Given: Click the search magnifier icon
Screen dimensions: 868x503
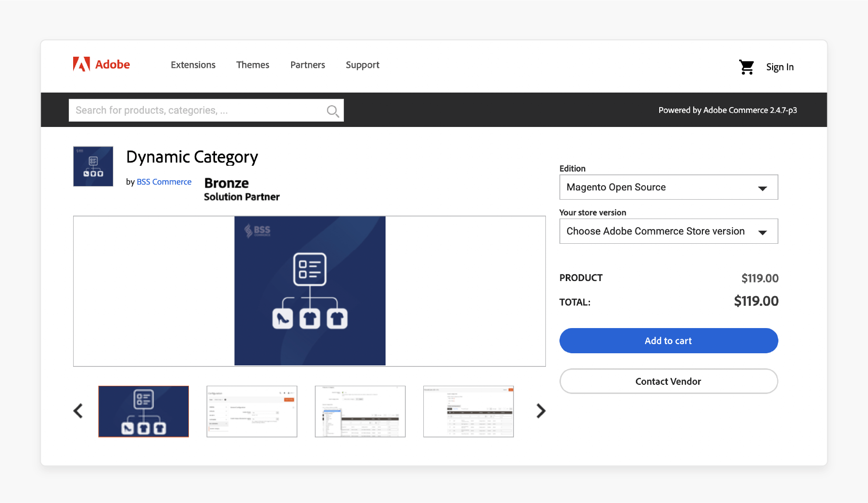Looking at the screenshot, I should [332, 110].
